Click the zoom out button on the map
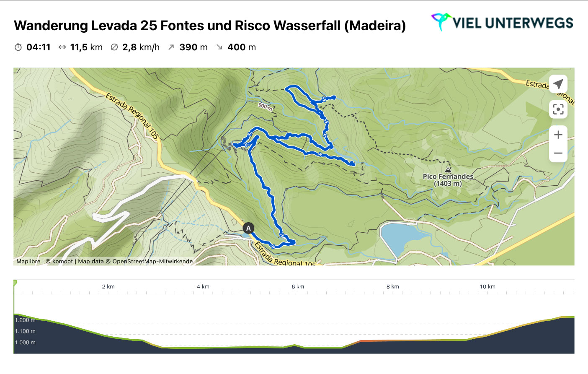The width and height of the screenshot is (588, 374). [558, 153]
